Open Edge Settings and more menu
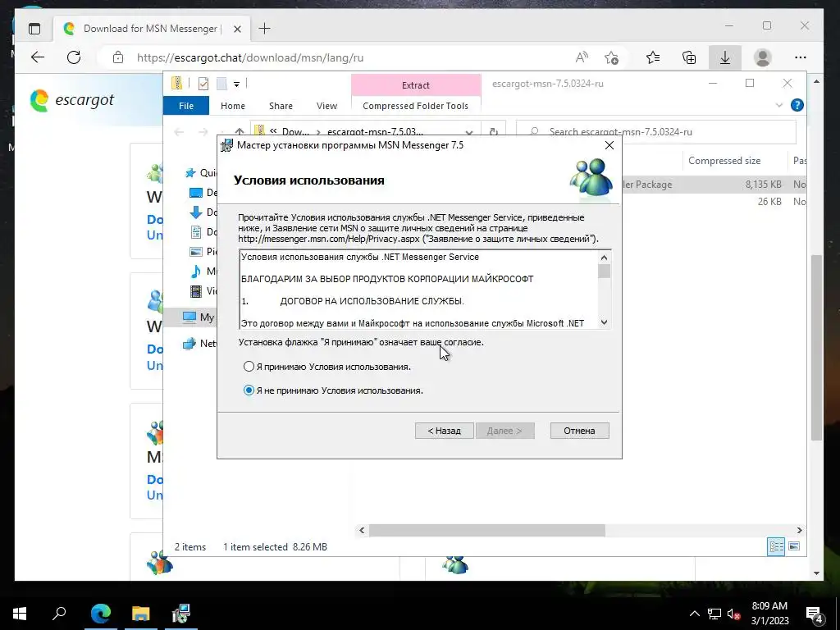Image resolution: width=840 pixels, height=630 pixels. coord(801,57)
